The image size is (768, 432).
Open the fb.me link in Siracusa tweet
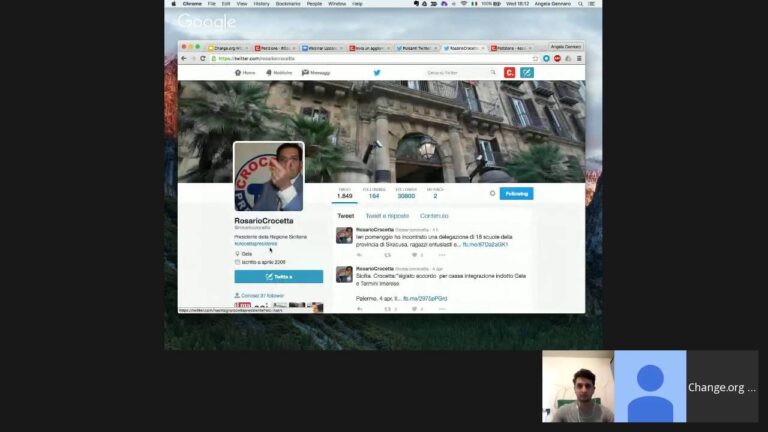(485, 244)
